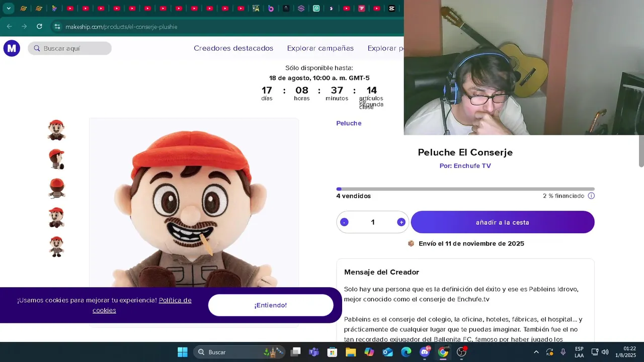
Task: Select second plush thumbnail, side view
Action: tap(56, 159)
